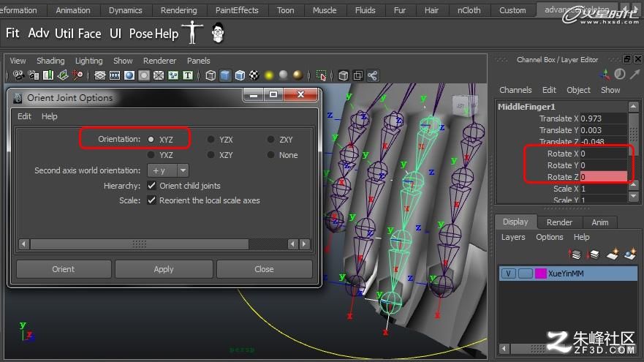Click move layer up icon in Layer Editor

click(575, 254)
